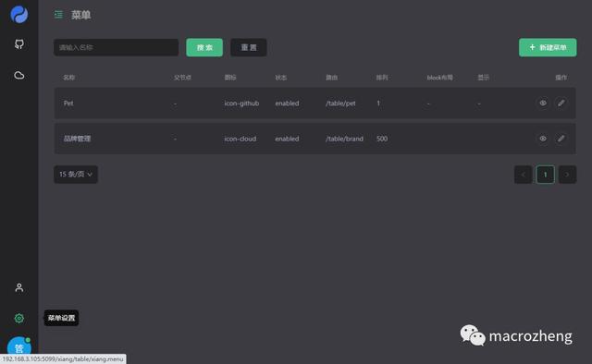The height and width of the screenshot is (364, 592).
Task: Open the GitHub icon Pet menu in sidebar
Action: point(19,44)
